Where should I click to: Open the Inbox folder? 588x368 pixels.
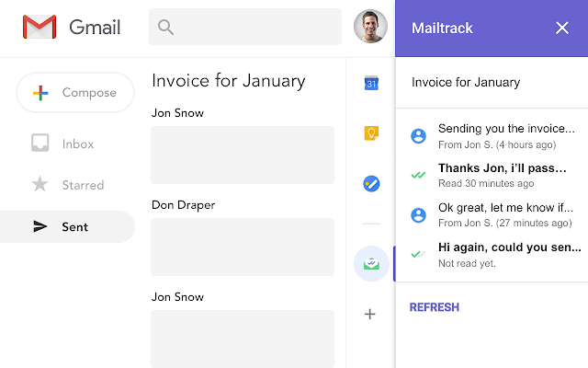click(x=77, y=144)
